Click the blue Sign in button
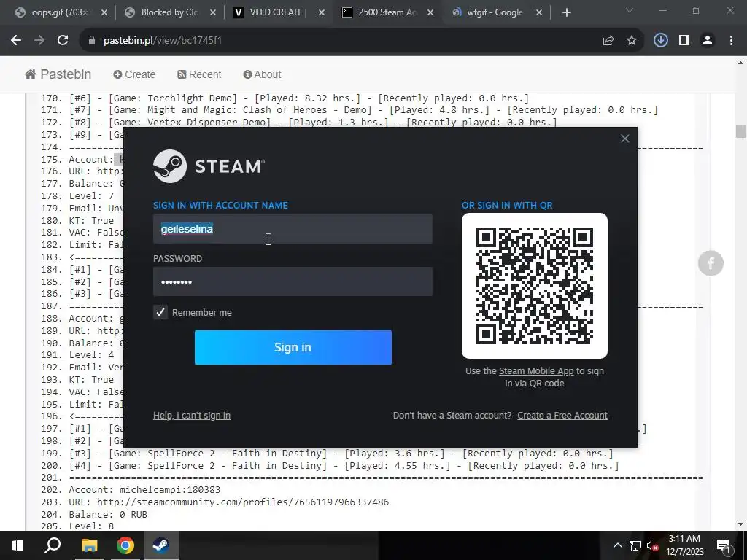 293,347
